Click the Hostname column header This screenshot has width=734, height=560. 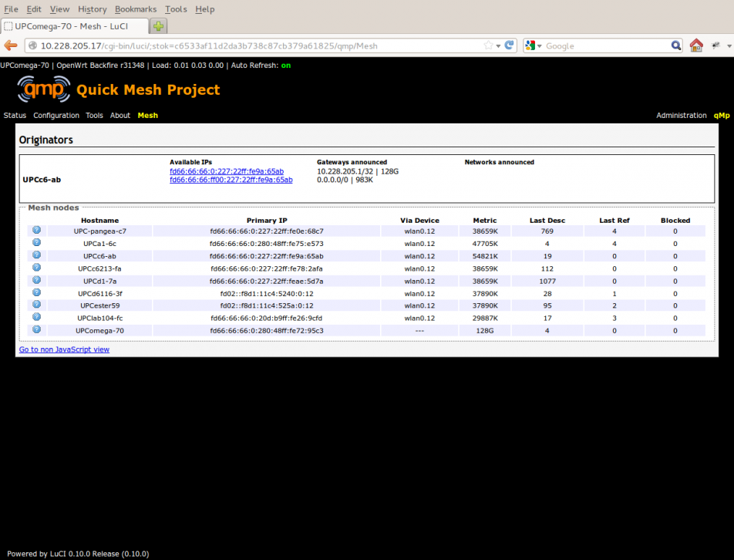(99, 221)
